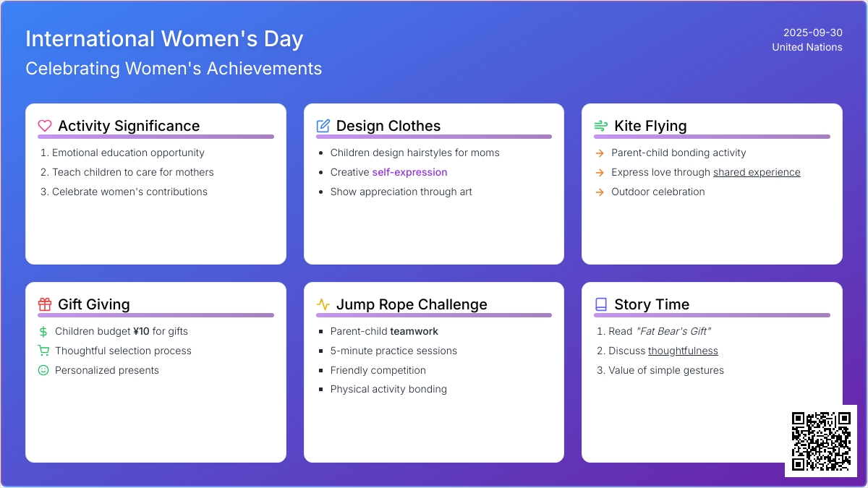Click the wind icon beside Kite Flying
The width and height of the screenshot is (868, 488).
[x=601, y=126]
